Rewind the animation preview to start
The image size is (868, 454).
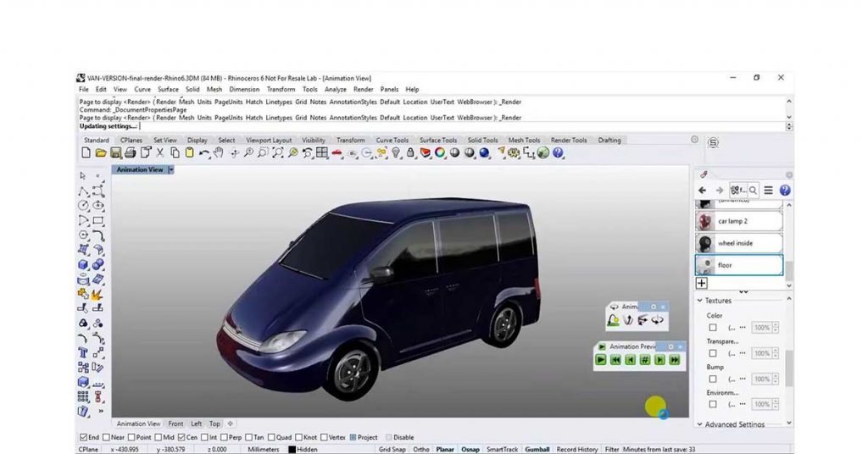(615, 360)
